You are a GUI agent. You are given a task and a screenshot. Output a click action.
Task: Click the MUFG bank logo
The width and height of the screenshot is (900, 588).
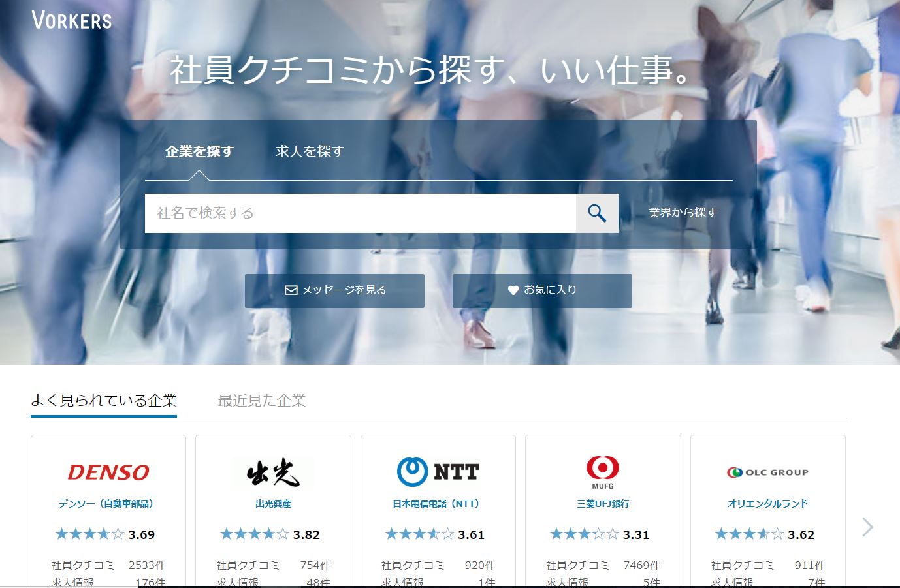[x=602, y=471]
